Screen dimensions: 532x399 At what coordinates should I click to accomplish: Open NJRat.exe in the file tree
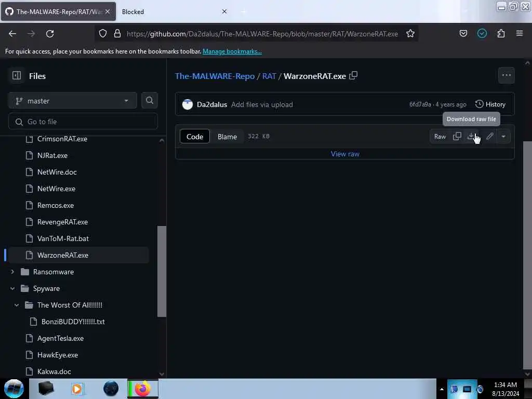click(52, 155)
